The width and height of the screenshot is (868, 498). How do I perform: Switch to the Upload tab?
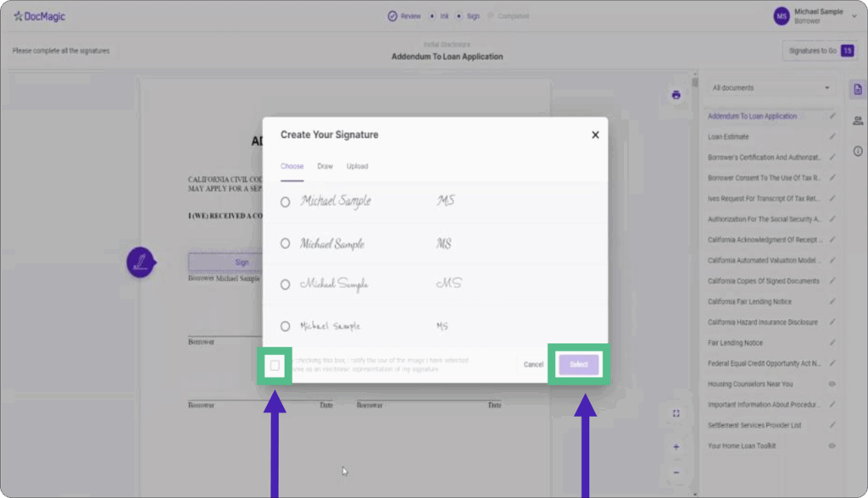pyautogui.click(x=357, y=166)
